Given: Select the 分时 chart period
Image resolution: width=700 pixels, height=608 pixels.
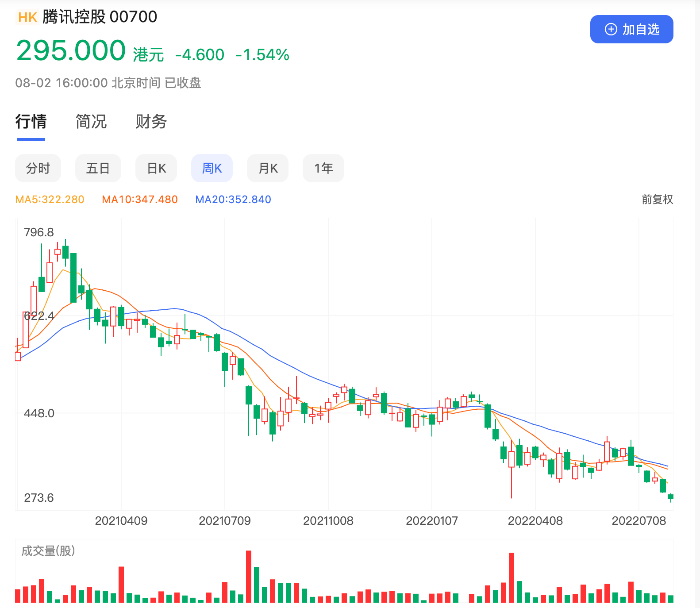Looking at the screenshot, I should pyautogui.click(x=38, y=168).
